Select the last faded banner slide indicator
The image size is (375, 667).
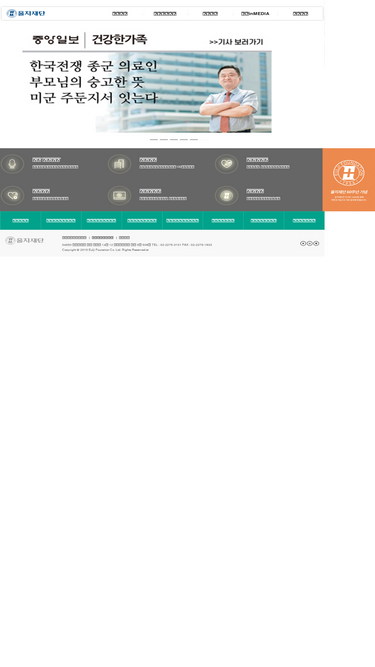click(x=204, y=140)
